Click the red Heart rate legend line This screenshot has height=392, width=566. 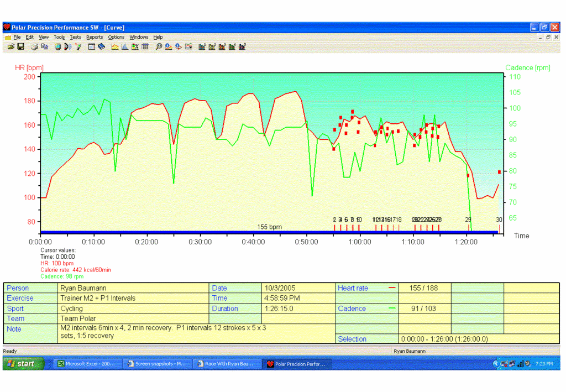click(x=392, y=288)
